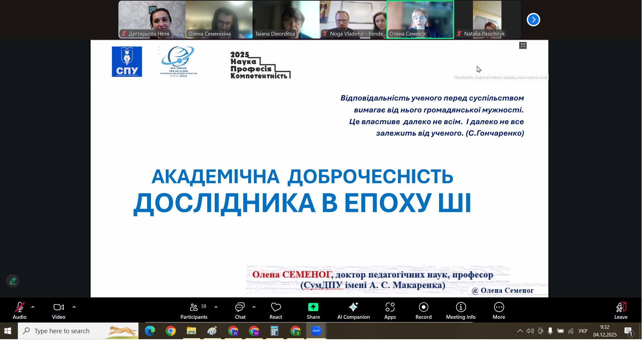Mute your microphone with the Audio button
Image resolution: width=644 pixels, height=362 pixels.
(19, 310)
